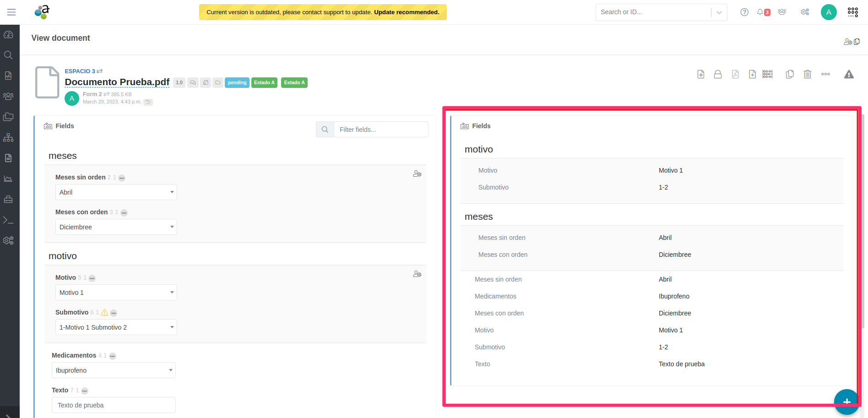
Task: Click the notifications bell icon
Action: [760, 12]
